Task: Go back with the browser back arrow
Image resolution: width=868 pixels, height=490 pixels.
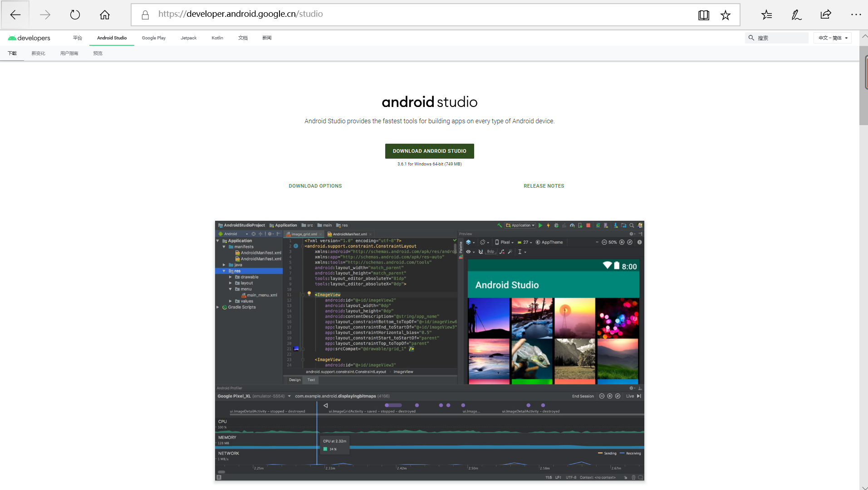Action: tap(15, 15)
